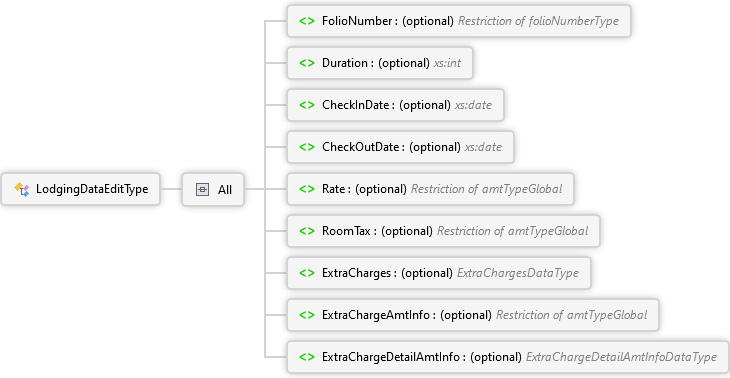Click the Duration element angle-bracket icon
The width and height of the screenshot is (730, 378).
pos(307,63)
